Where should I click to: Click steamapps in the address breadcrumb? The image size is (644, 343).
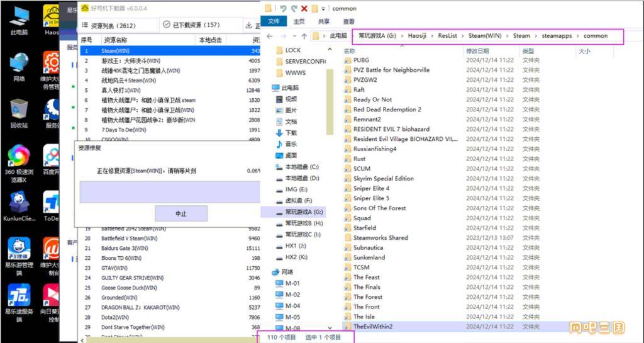pyautogui.click(x=557, y=36)
